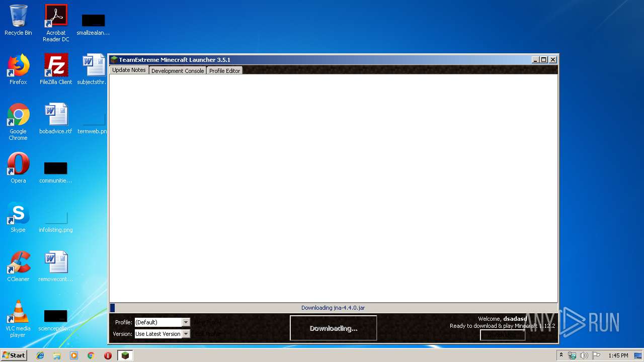Open Windows Media Player taskbar icon
This screenshot has width=644, height=362.
pos(74,355)
